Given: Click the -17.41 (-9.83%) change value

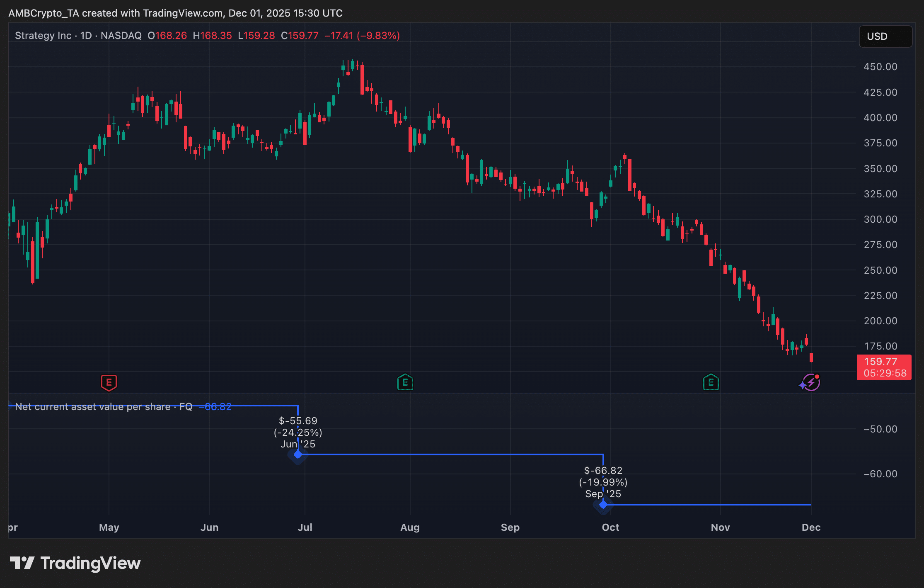Looking at the screenshot, I should (x=362, y=36).
